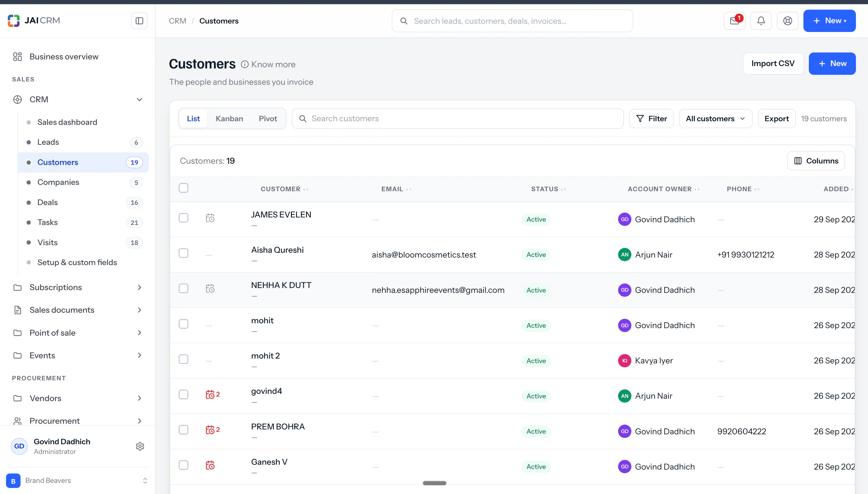868x494 pixels.
Task: Check the NEHHA K DUTT row checkbox
Action: pyautogui.click(x=183, y=288)
